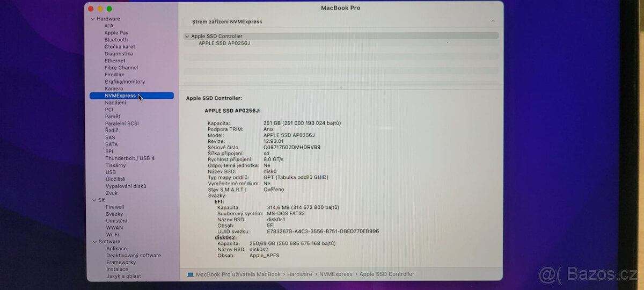This screenshot has width=644, height=290.
Task: Click Apple SSD Controller in path bar
Action: pyautogui.click(x=387, y=274)
